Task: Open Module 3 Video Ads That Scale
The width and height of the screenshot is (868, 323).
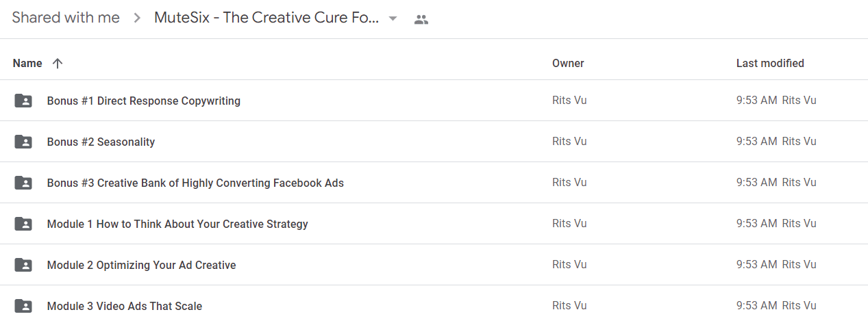Action: coord(125,306)
